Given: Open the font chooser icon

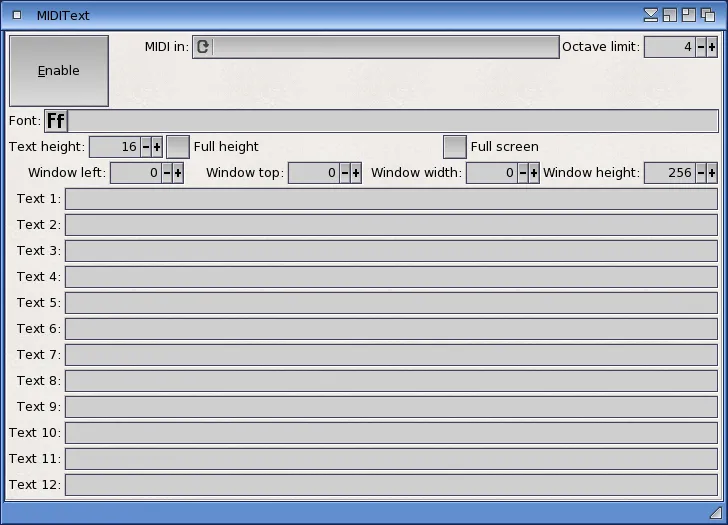Looking at the screenshot, I should coord(56,121).
